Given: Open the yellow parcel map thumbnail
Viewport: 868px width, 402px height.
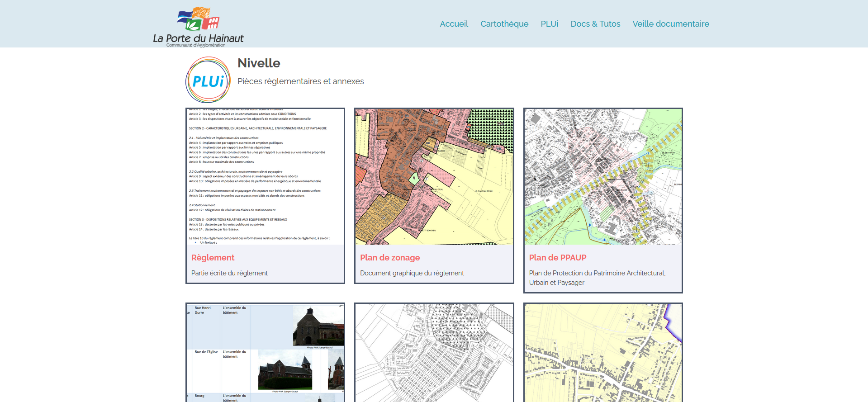Looking at the screenshot, I should click(x=603, y=353).
